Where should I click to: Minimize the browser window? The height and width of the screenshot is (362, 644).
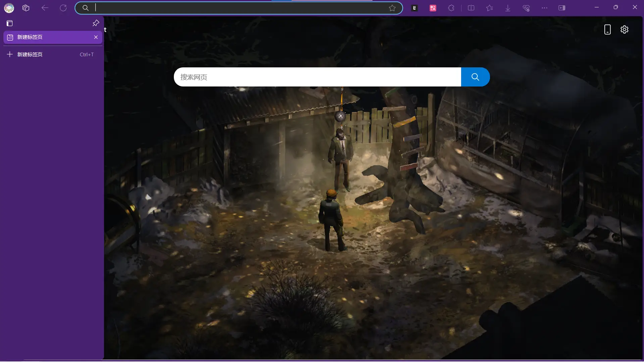(596, 7)
